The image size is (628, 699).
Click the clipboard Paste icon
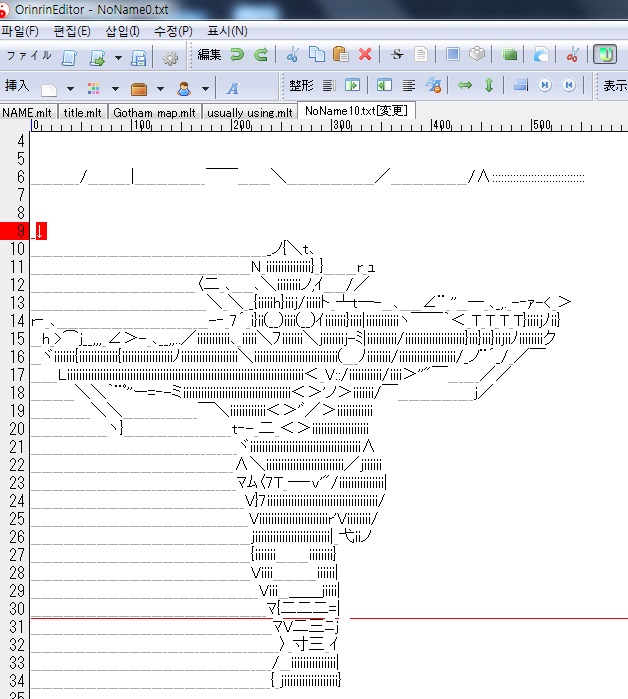coord(340,55)
